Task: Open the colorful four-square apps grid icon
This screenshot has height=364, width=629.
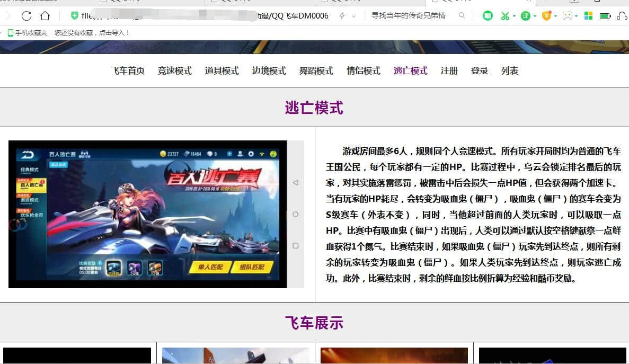Action: click(588, 16)
